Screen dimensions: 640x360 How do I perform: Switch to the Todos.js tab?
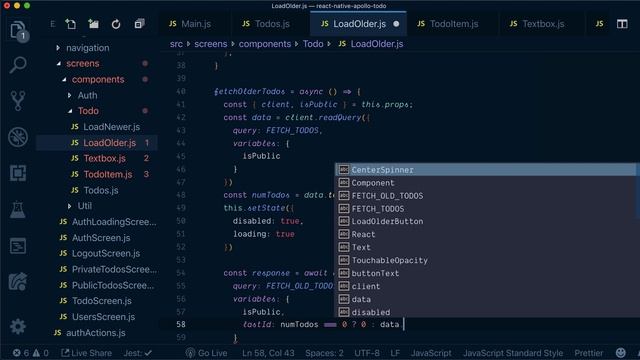coord(266,24)
